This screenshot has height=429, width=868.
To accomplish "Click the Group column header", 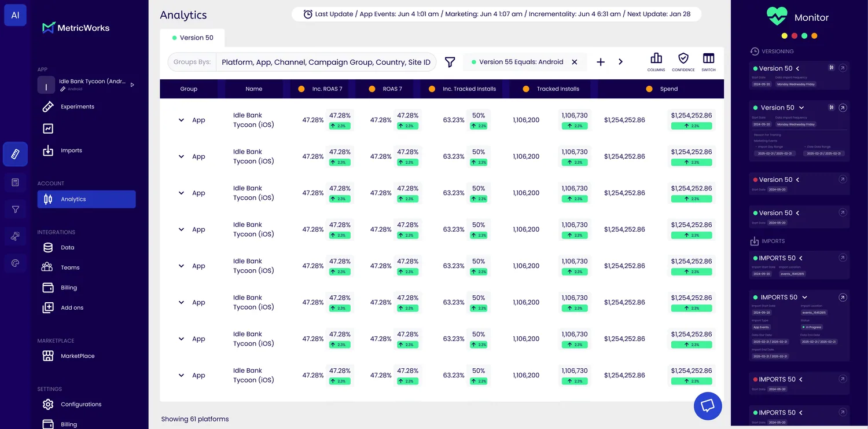I will point(189,89).
